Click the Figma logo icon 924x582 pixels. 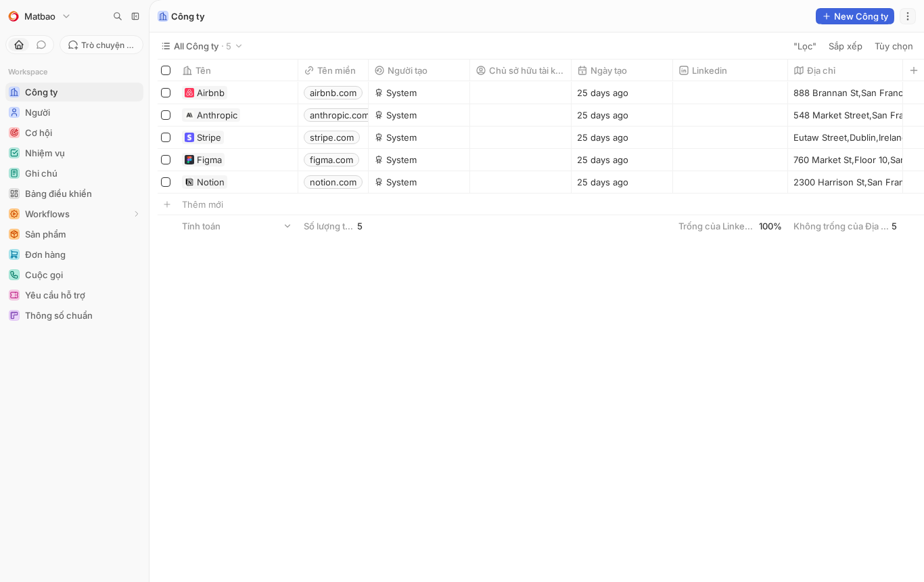click(189, 160)
